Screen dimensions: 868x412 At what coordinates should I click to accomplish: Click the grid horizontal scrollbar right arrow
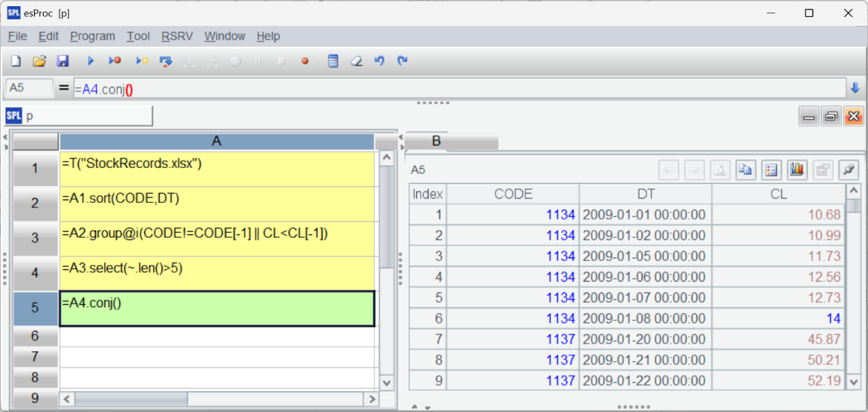click(x=371, y=399)
